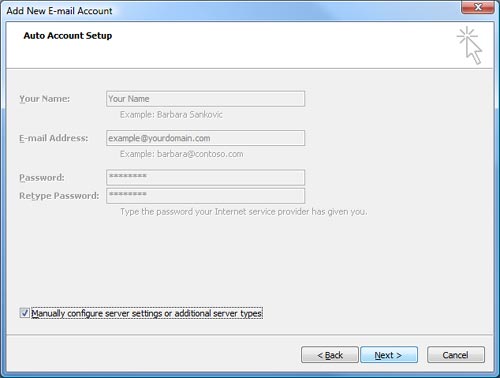The image size is (500, 378).
Task: Click the Retype Password input field
Action: [x=205, y=196]
